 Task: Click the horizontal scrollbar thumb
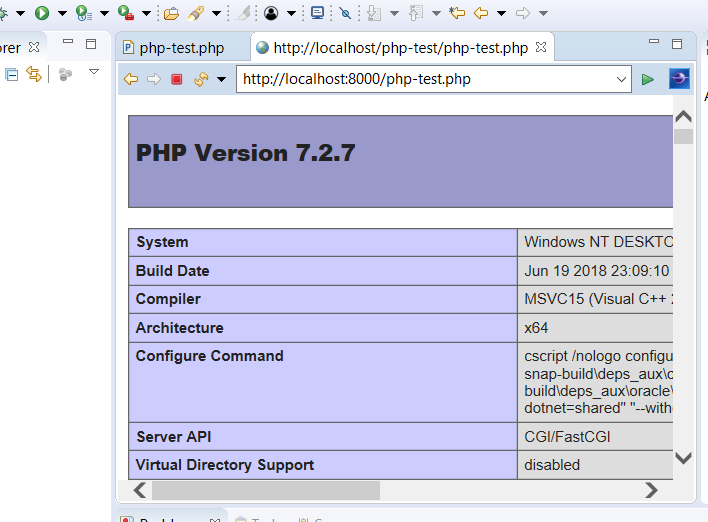coord(266,490)
